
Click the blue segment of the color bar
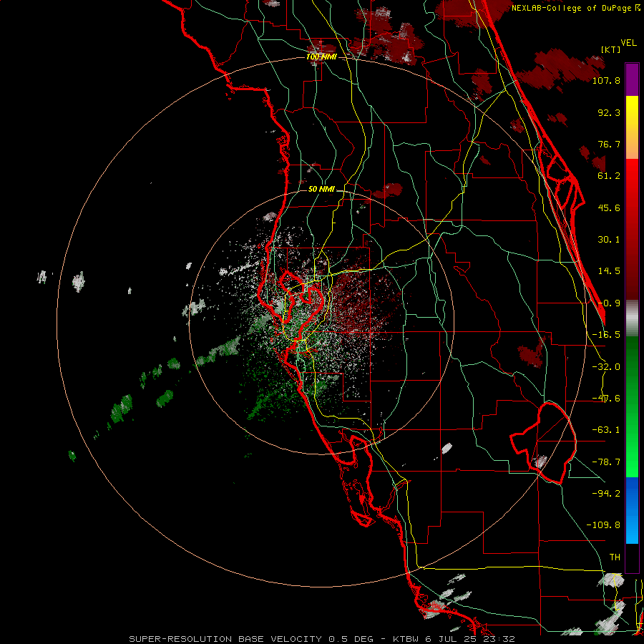point(632,510)
